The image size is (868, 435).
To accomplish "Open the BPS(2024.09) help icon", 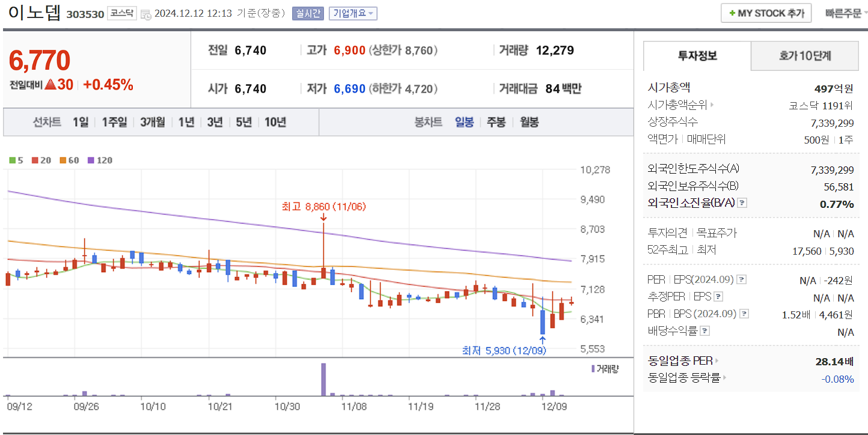I will pyautogui.click(x=744, y=313).
